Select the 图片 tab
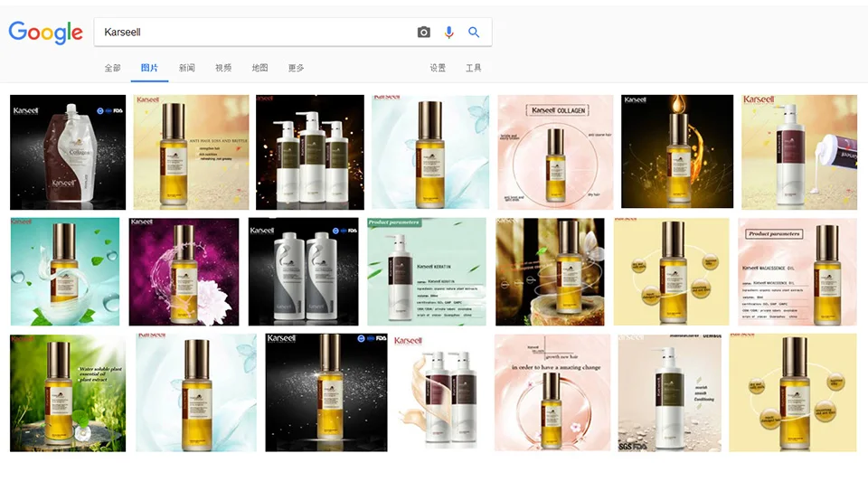868x491 pixels. (149, 68)
